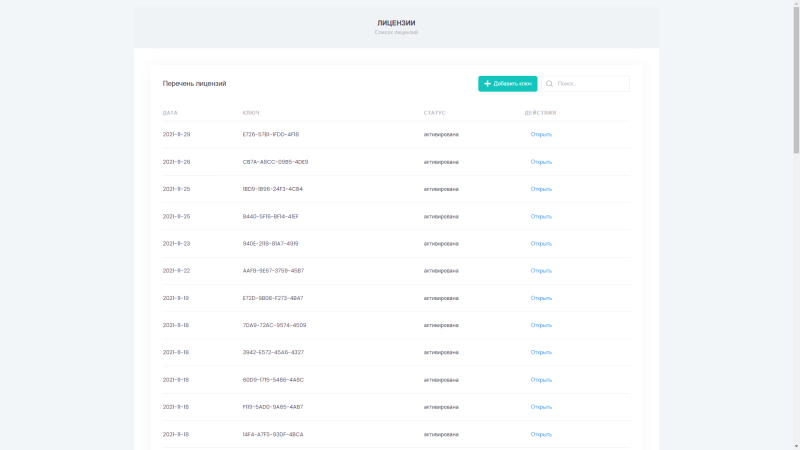The image size is (800, 450).
Task: Open license with key starting 3942
Action: (541, 352)
